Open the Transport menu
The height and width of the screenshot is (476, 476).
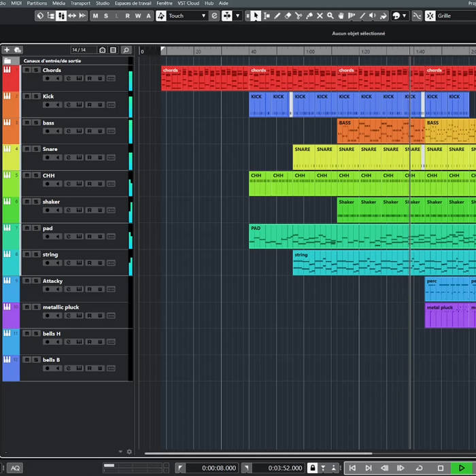click(x=80, y=3)
